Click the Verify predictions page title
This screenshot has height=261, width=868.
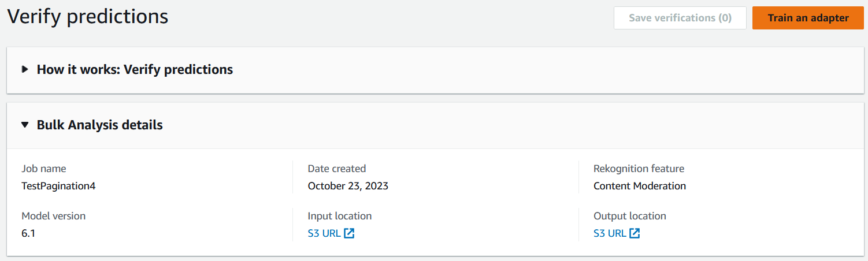pos(88,17)
